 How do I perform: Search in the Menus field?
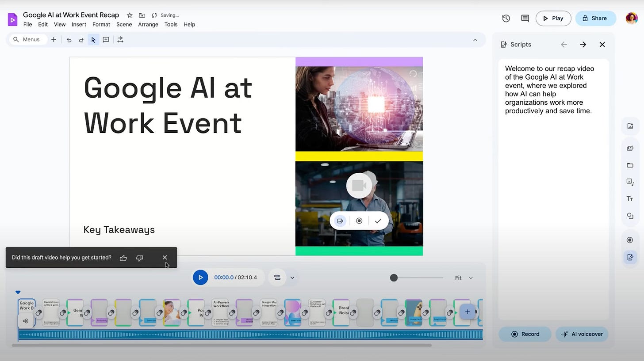click(28, 39)
